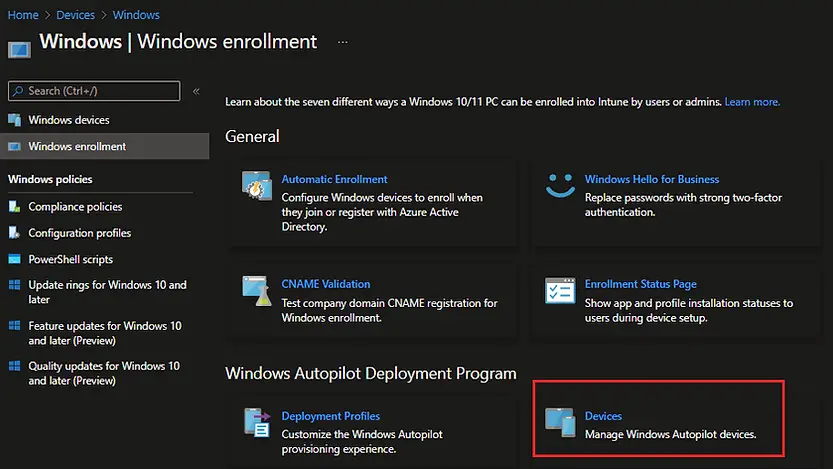Collapse the sidebar with double chevron
Viewport: 833px width, 469px height.
(x=196, y=91)
